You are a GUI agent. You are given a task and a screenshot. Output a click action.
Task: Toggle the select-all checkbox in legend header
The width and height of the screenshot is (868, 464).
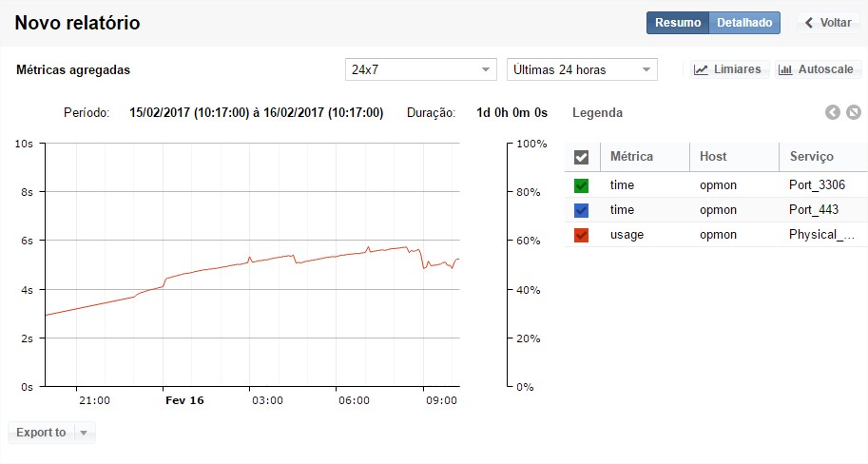point(582,157)
